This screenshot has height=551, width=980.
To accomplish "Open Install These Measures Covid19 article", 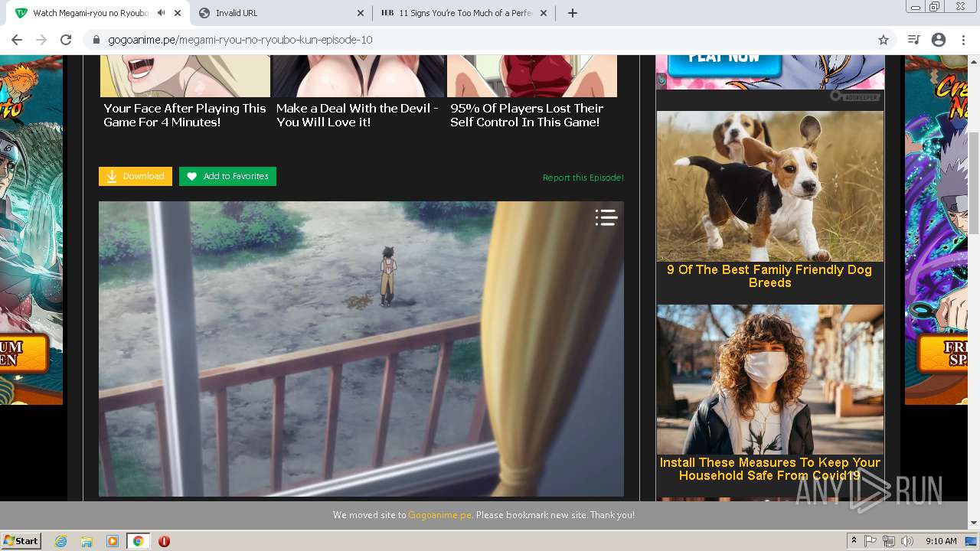I will (x=769, y=469).
